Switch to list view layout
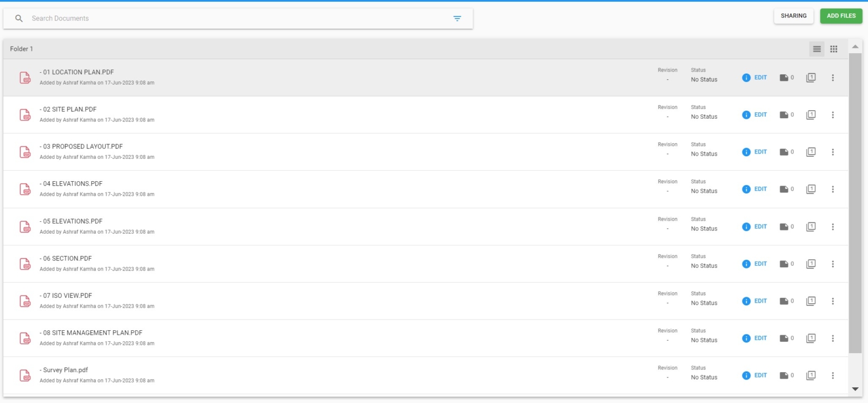Viewport: 868px width, 403px height. [816, 49]
